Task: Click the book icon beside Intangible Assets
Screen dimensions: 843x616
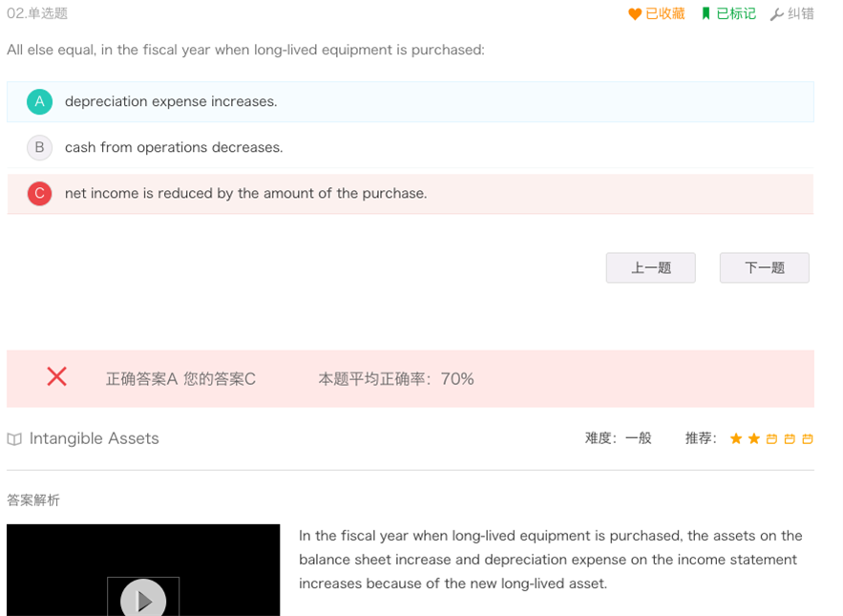Action: 14,439
